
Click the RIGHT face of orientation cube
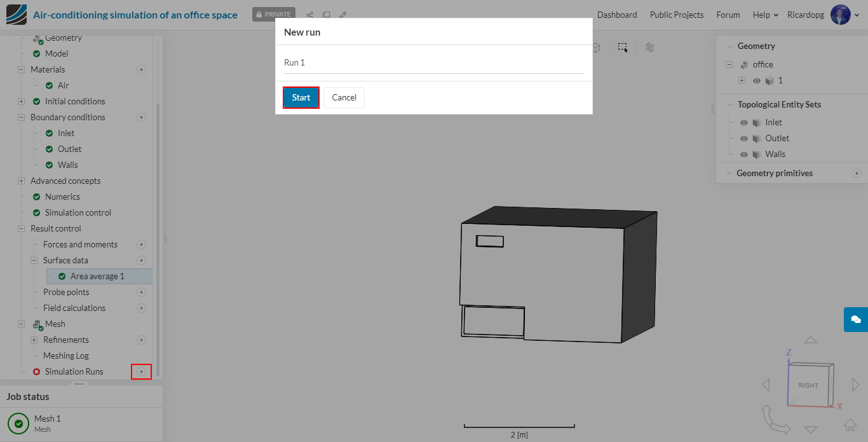[x=808, y=385]
